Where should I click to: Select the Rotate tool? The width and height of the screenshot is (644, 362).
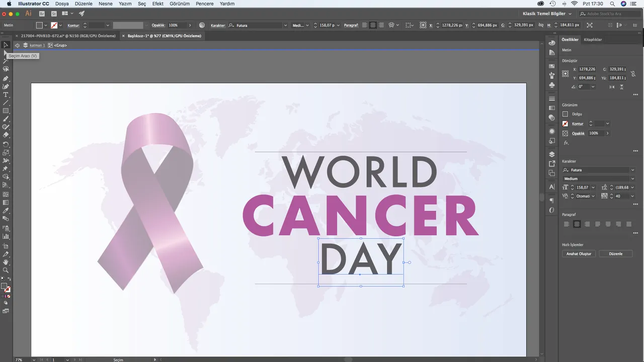pyautogui.click(x=6, y=144)
